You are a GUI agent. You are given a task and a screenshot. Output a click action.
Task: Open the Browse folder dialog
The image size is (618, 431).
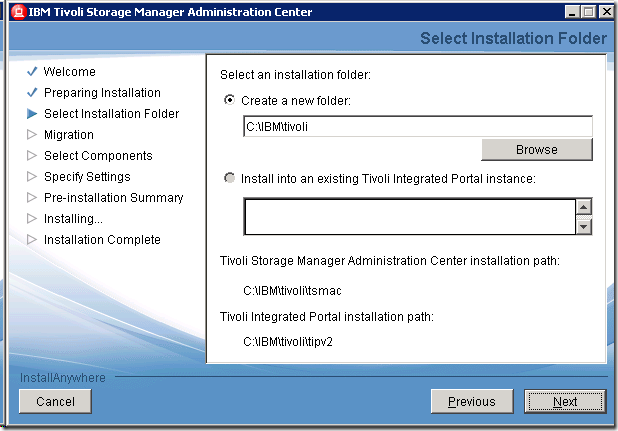pyautogui.click(x=536, y=150)
